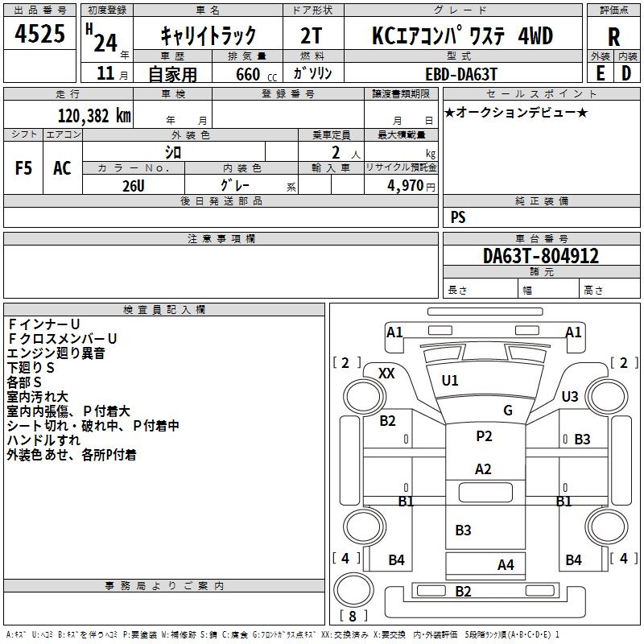Click the XX replaced-panel marker on the diagram
644x644 pixels.
point(386,373)
